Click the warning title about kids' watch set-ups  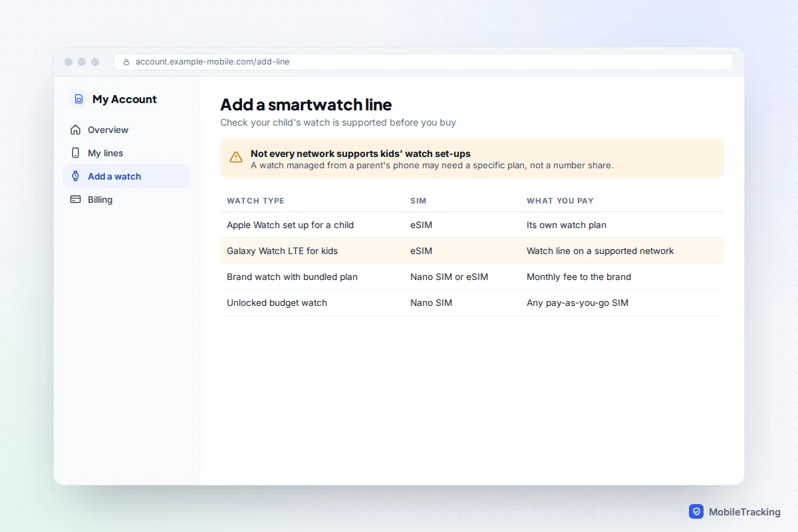(360, 154)
